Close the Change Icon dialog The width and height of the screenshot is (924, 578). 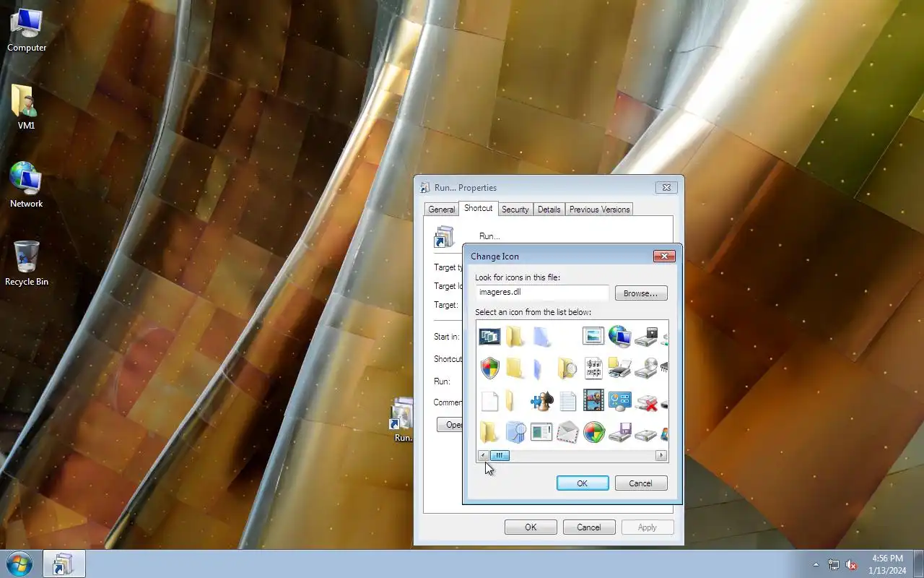click(x=664, y=256)
